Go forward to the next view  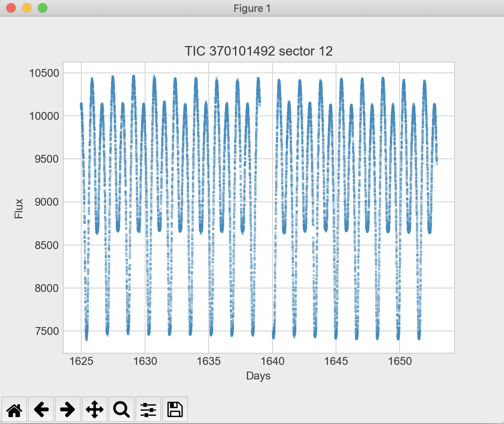coord(68,409)
